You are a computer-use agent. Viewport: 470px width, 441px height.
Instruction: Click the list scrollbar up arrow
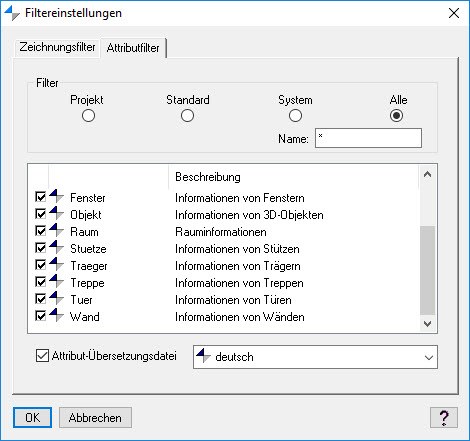(427, 174)
